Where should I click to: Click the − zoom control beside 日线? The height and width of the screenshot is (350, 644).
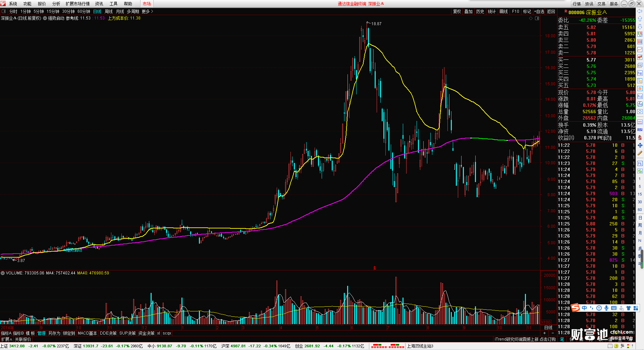553,333
